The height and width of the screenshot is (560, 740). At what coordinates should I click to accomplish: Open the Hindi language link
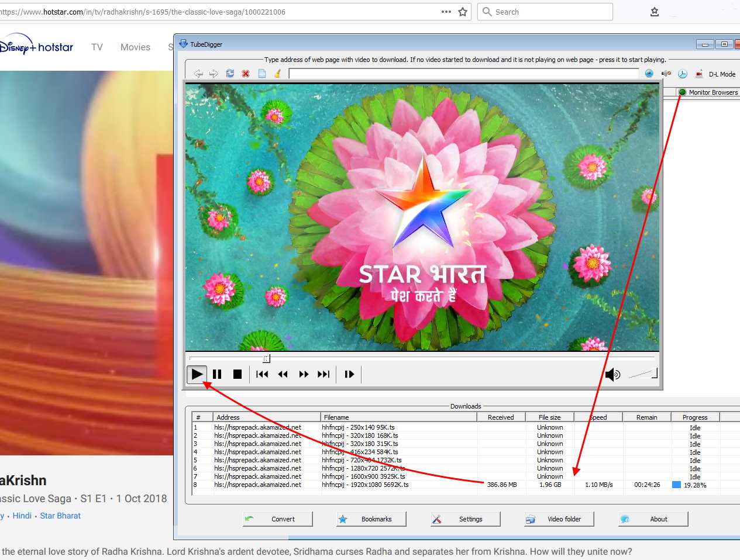[x=22, y=516]
